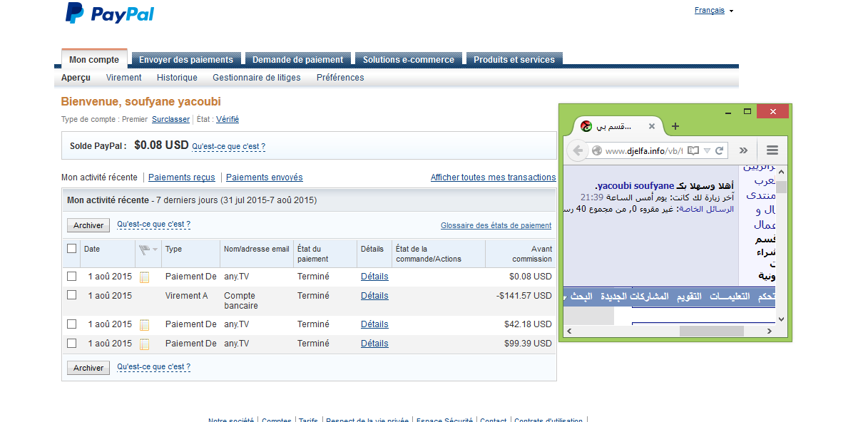Open note icon for $42.18 USD payment

tap(145, 324)
